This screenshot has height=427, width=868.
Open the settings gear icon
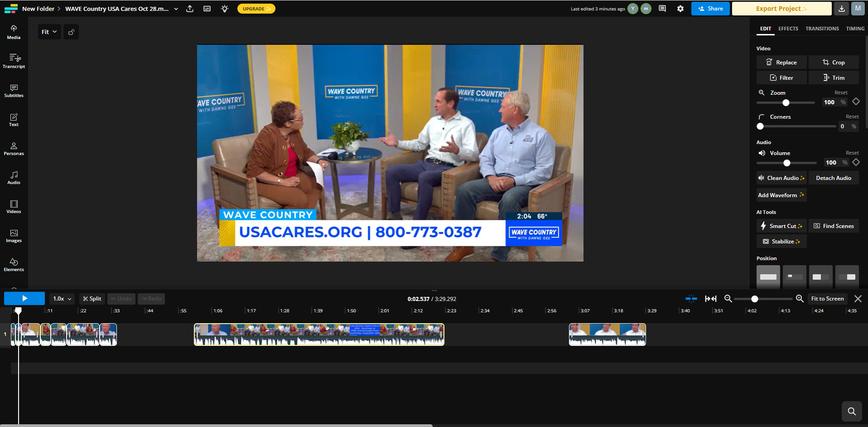tap(680, 9)
